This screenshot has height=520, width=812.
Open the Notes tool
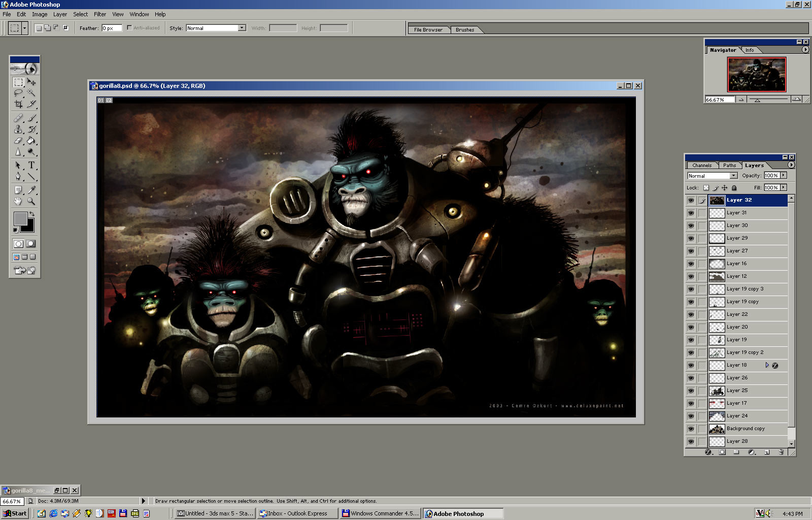coord(19,190)
